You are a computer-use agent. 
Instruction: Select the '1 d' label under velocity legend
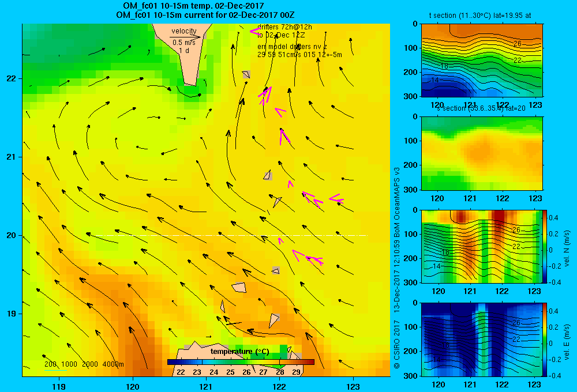184,50
